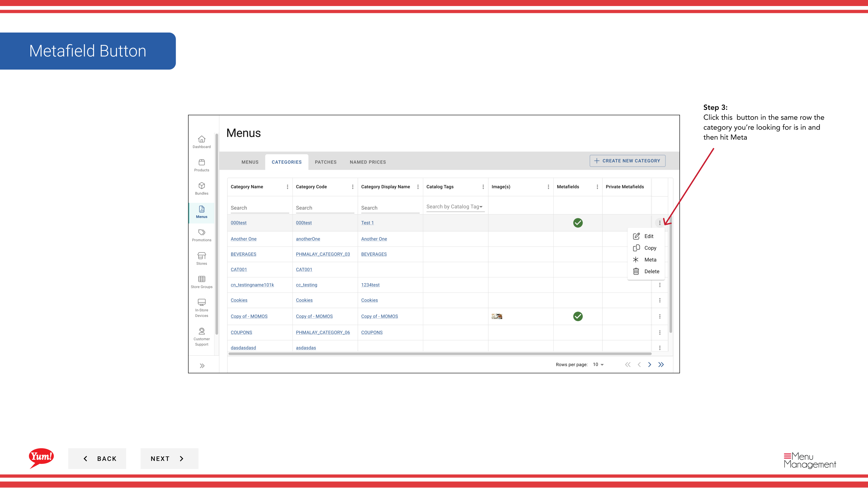
Task: Open Category Code column options menu
Action: (352, 186)
